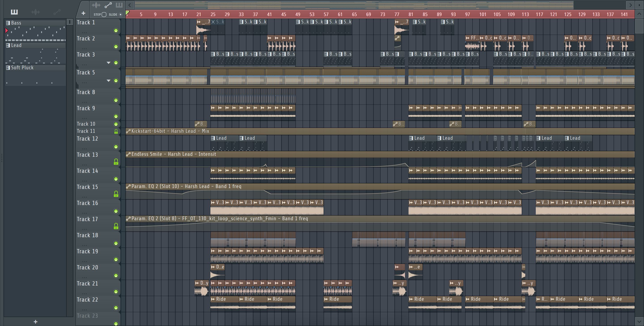Collapse Track 3 group with arrow
Viewport: 644px width, 326px height.
pyautogui.click(x=108, y=63)
